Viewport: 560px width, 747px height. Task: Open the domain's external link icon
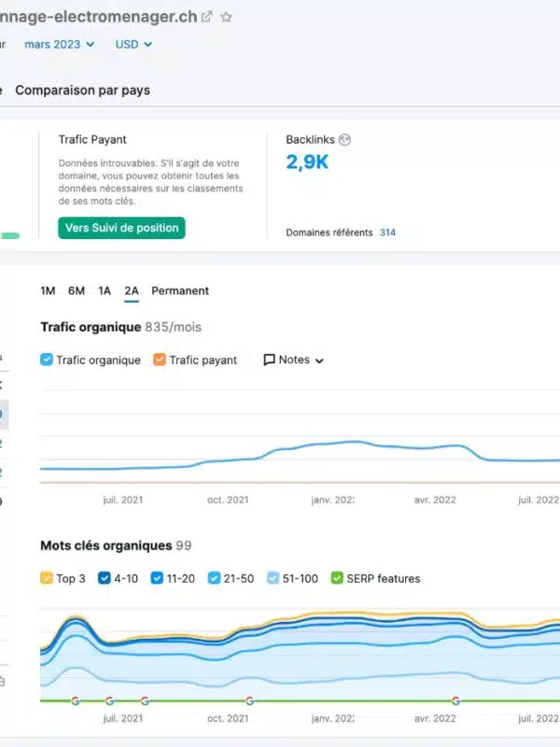point(207,17)
